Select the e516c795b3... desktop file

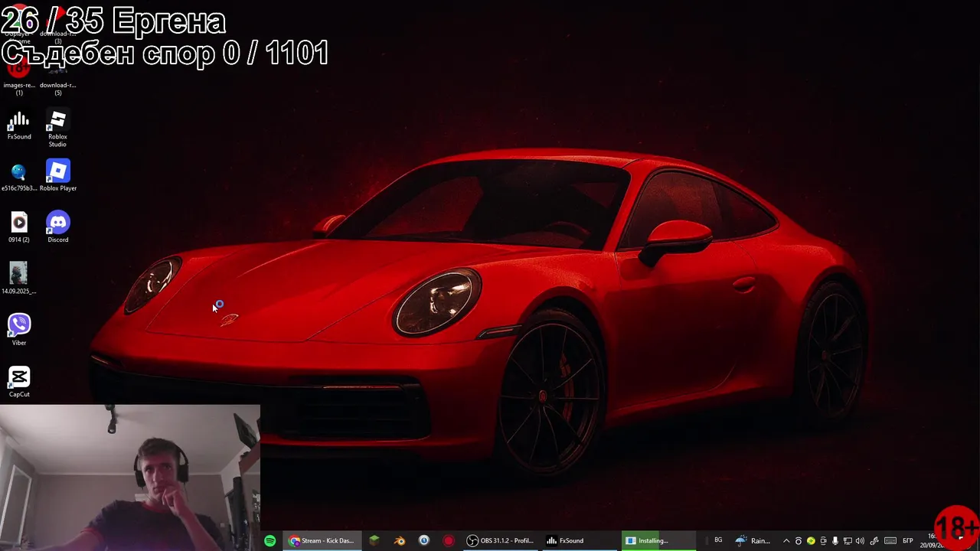point(19,176)
